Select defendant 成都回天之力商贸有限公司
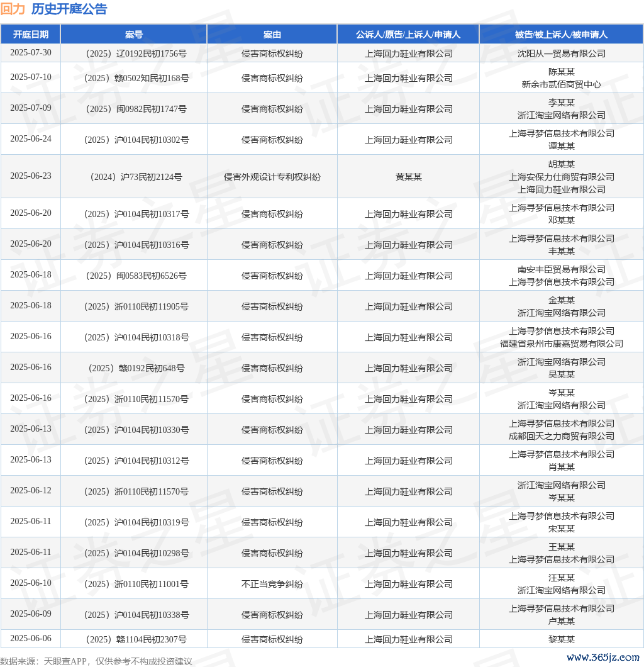 click(x=562, y=436)
